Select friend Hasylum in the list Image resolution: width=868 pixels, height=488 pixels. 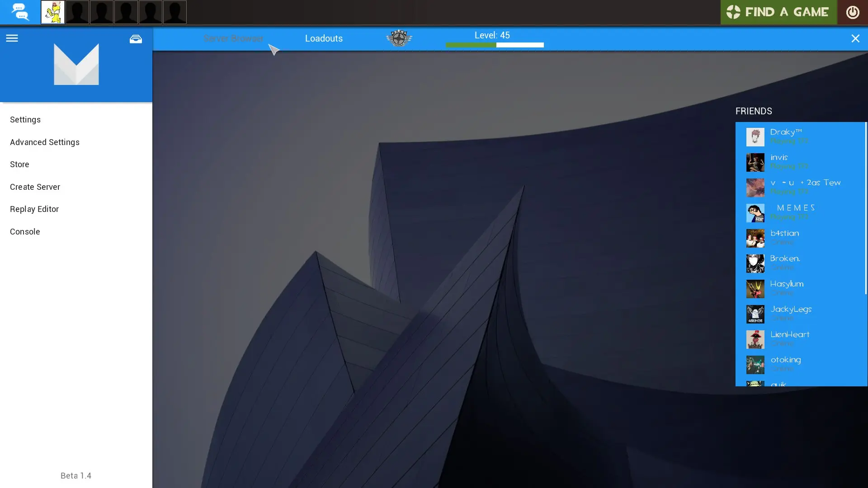pyautogui.click(x=787, y=284)
